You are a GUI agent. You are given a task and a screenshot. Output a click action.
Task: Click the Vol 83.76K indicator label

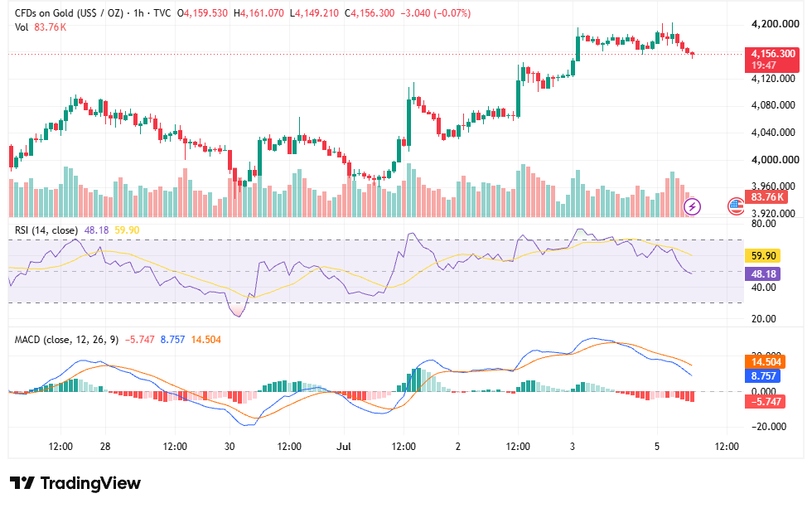[41, 27]
